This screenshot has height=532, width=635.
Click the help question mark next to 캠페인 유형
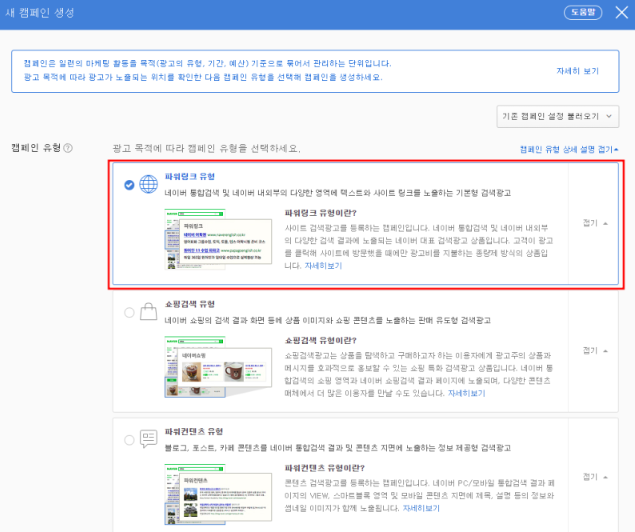[x=68, y=148]
